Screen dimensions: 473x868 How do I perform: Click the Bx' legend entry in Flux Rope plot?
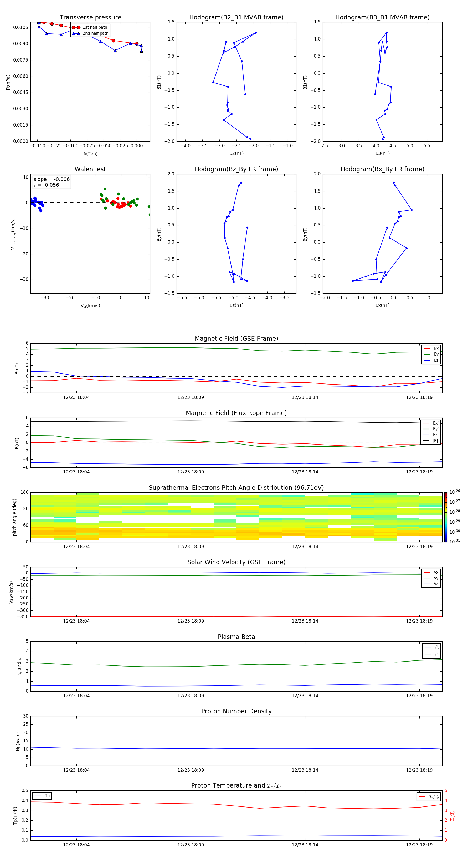point(431,423)
